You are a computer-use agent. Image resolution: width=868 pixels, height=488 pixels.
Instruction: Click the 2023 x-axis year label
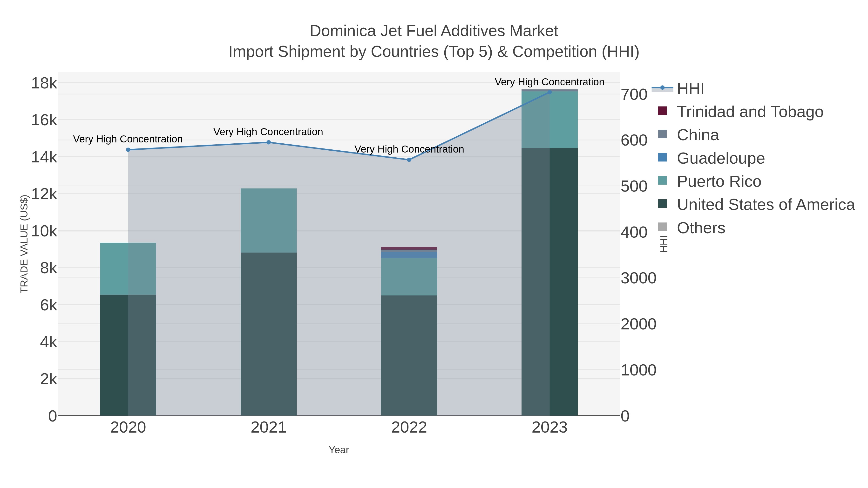[x=549, y=428]
